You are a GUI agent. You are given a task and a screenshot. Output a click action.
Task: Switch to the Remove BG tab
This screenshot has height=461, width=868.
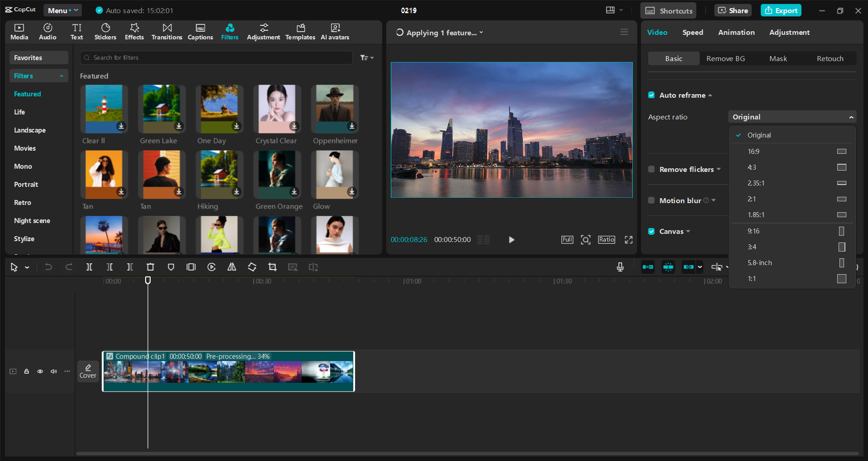[x=726, y=59]
